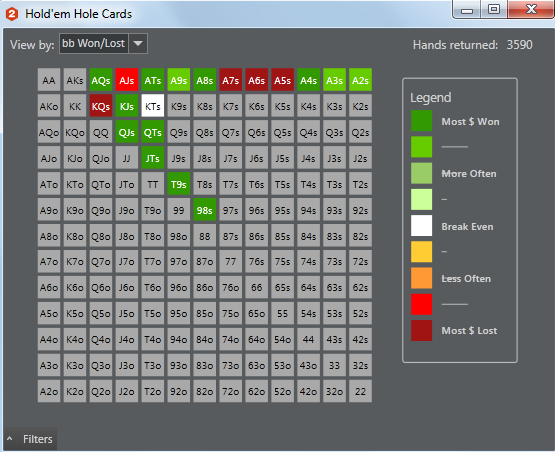
Task: Click the Hands returned count 3590
Action: click(519, 45)
